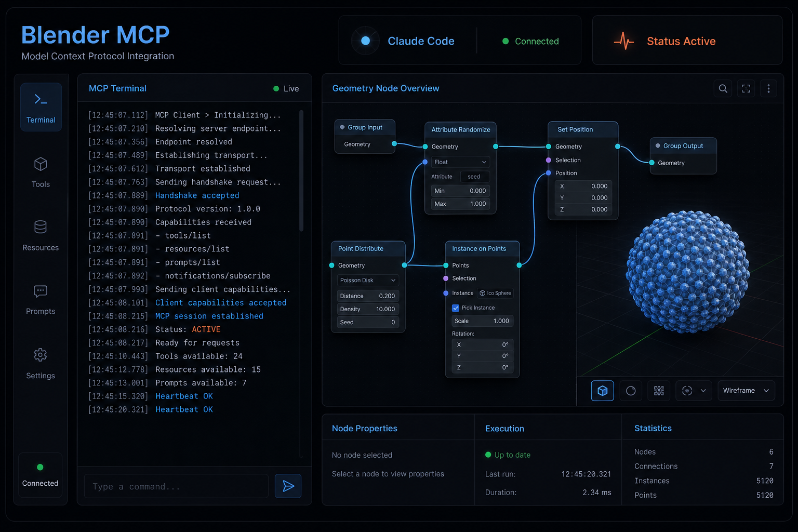Click the Connected status at sidebar bottom
The width and height of the screenshot is (798, 532).
tap(40, 476)
